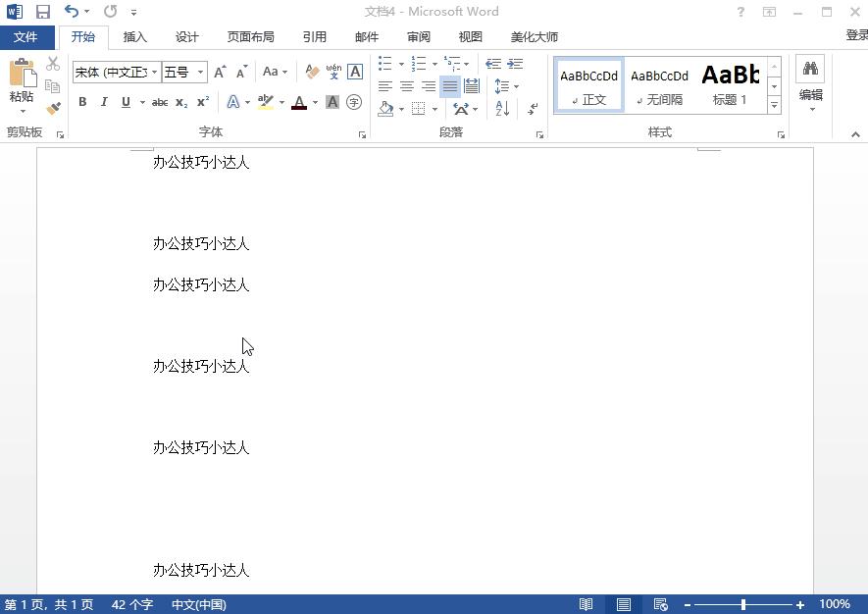Open the Line Spacing dropdown
This screenshot has height=614, width=868.
[503, 85]
